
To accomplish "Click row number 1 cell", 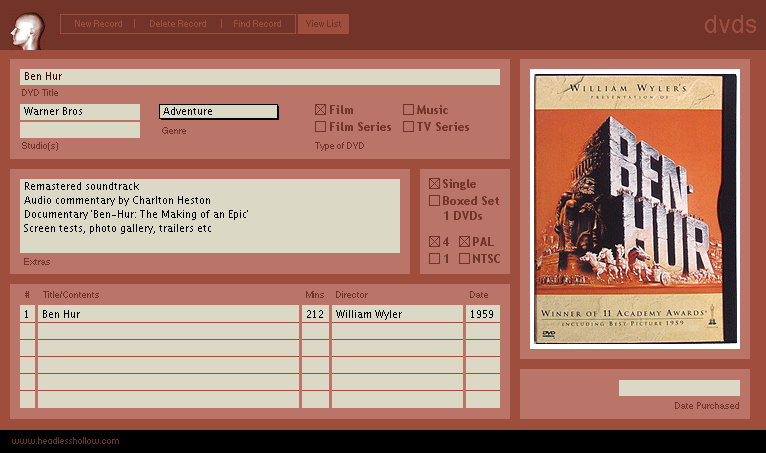I will click(27, 314).
